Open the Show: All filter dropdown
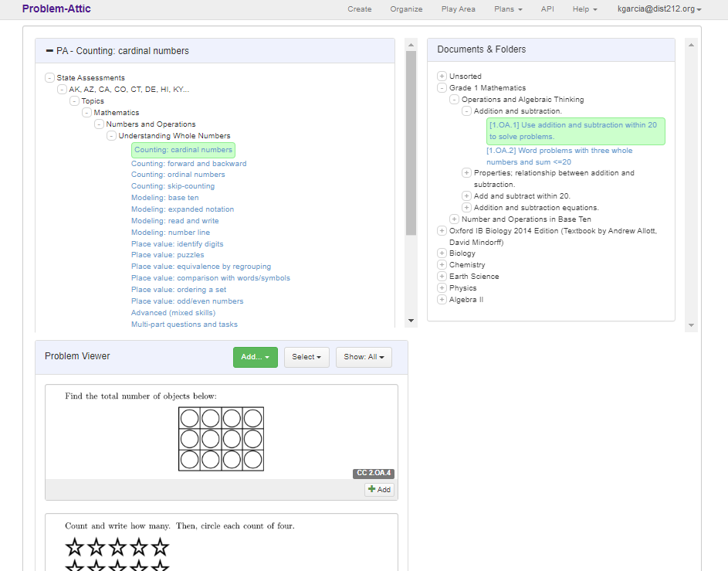 (364, 357)
